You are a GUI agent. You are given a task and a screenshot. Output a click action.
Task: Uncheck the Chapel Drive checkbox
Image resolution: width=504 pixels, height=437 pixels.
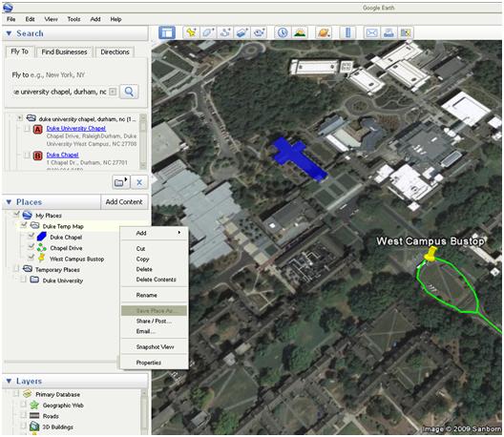coord(31,247)
